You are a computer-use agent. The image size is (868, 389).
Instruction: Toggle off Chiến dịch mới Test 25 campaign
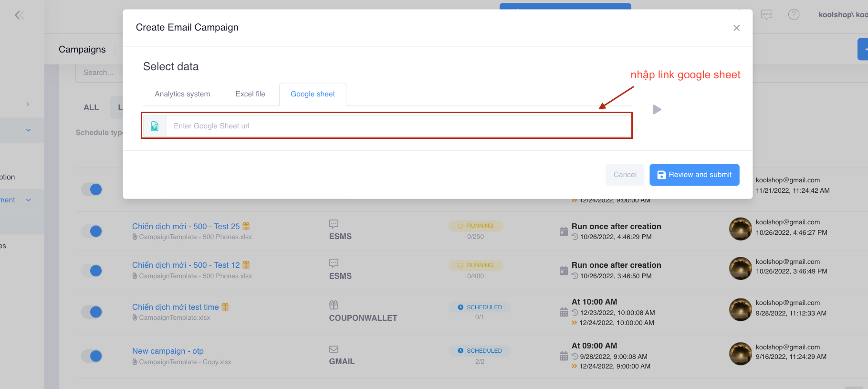pyautogui.click(x=92, y=231)
